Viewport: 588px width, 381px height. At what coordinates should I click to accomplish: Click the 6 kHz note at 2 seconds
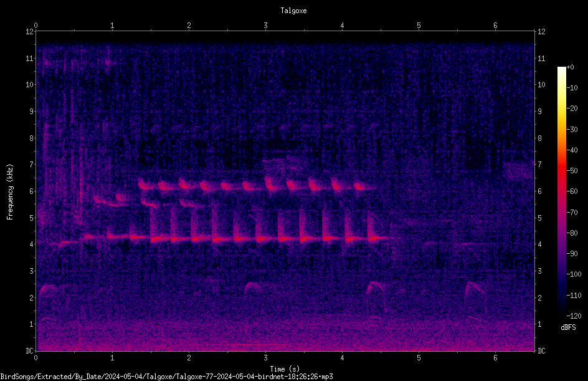click(185, 185)
